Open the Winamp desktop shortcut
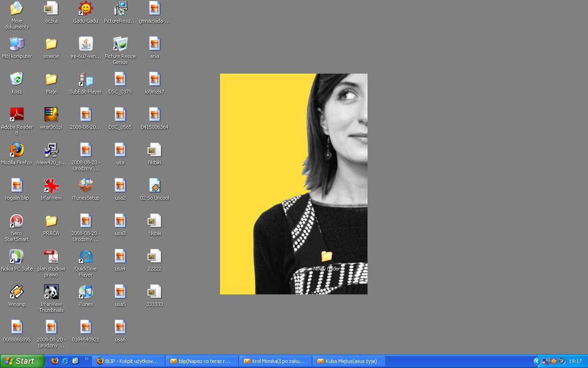The height and width of the screenshot is (368, 588). coord(17,292)
